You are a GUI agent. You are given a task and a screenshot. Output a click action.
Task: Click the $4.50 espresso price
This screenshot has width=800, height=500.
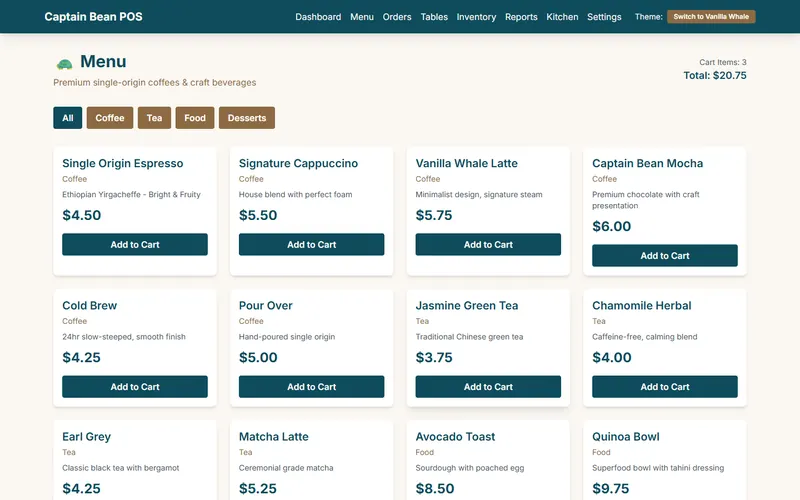click(82, 215)
